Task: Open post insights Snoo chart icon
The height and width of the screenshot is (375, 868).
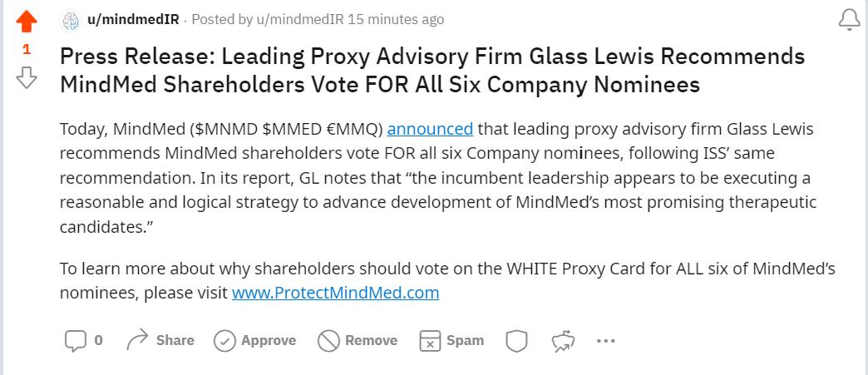Action: tap(564, 340)
